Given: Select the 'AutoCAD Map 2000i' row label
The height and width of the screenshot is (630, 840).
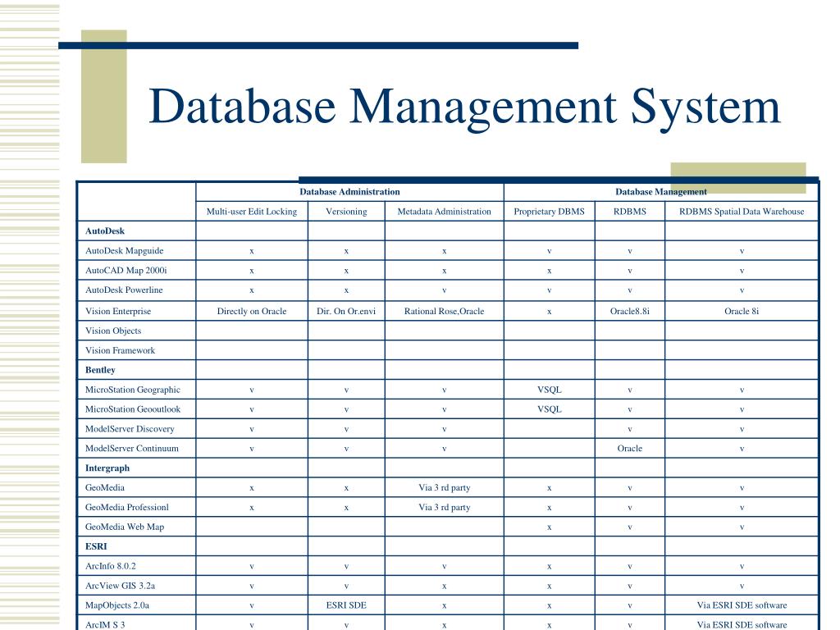Looking at the screenshot, I should (x=126, y=271).
